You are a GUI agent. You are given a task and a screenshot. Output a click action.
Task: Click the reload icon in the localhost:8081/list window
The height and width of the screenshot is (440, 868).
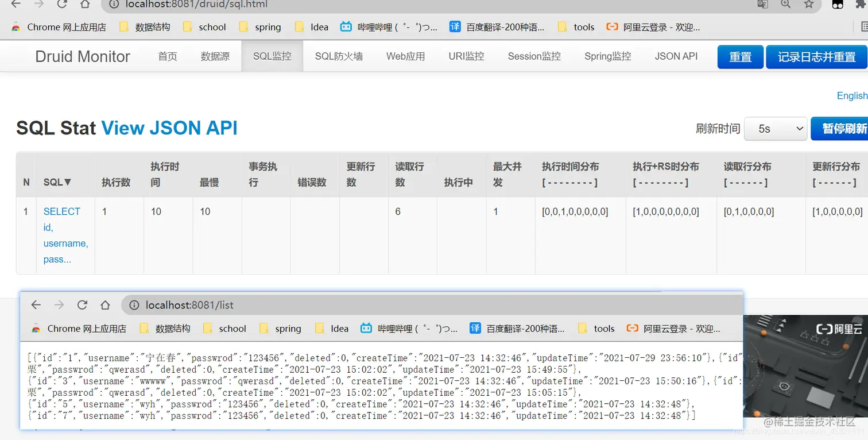(x=82, y=305)
